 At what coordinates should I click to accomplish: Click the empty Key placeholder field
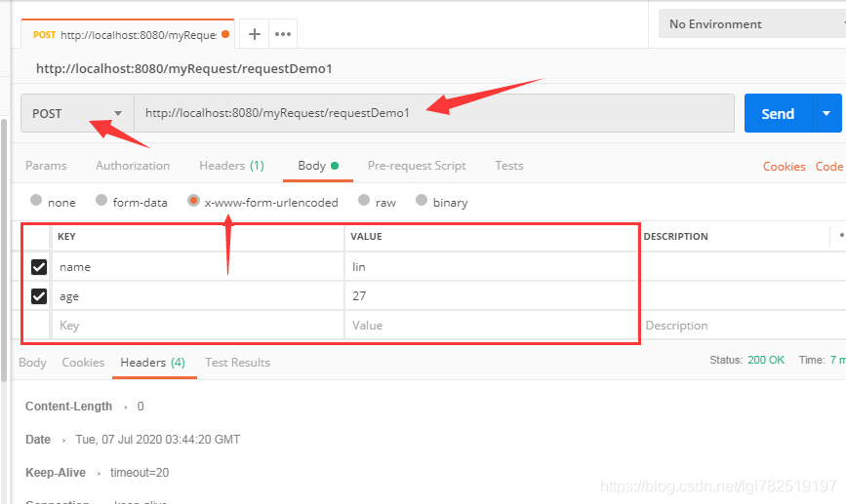(x=198, y=325)
